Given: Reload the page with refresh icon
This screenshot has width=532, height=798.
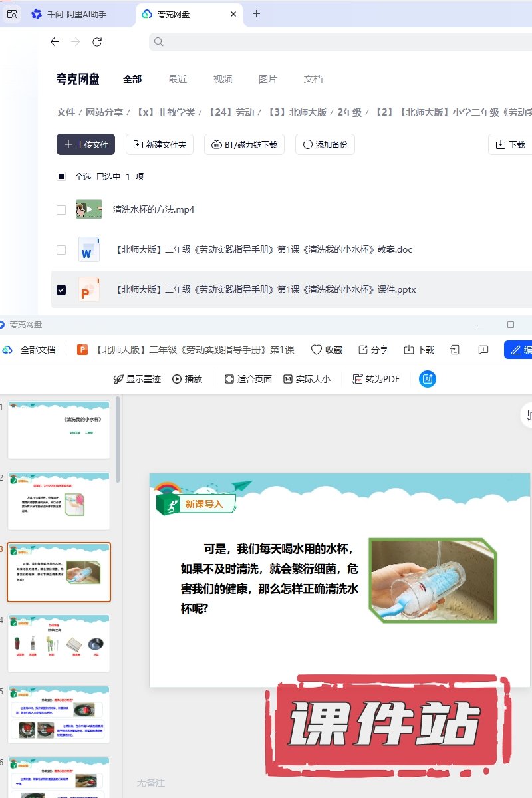Looking at the screenshot, I should pos(97,42).
